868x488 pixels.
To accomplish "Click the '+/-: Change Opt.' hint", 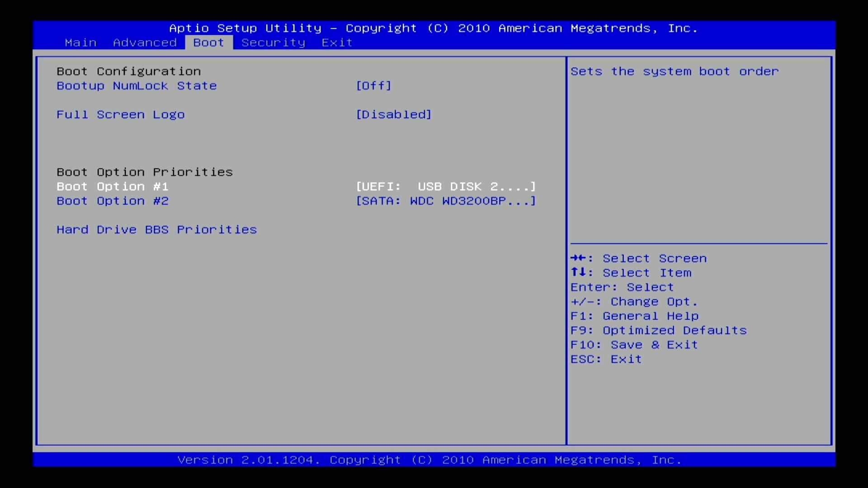I will [634, 302].
